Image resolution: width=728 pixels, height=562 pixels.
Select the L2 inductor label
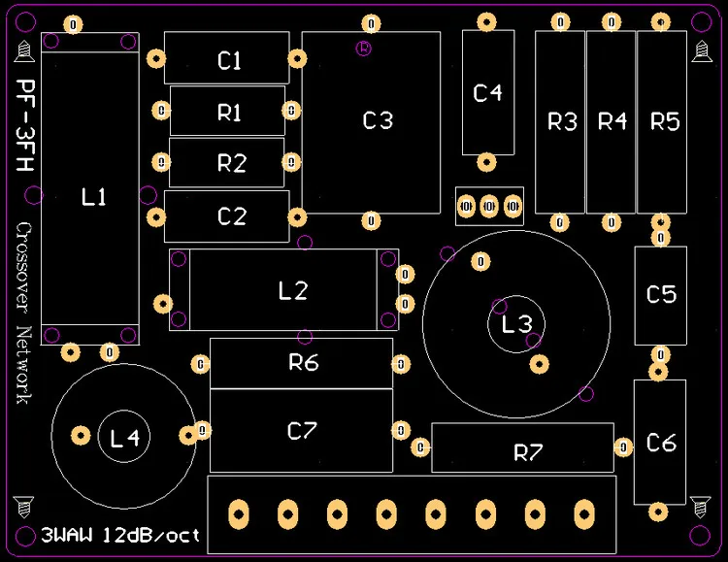[293, 291]
